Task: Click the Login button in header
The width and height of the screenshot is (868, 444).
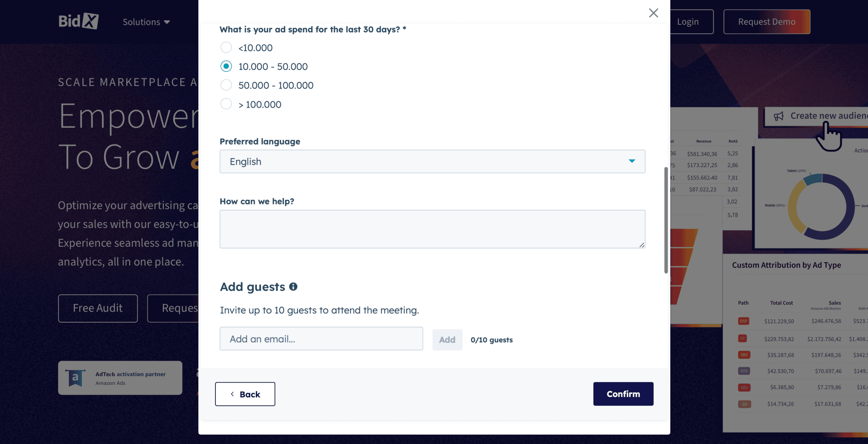Action: click(688, 22)
